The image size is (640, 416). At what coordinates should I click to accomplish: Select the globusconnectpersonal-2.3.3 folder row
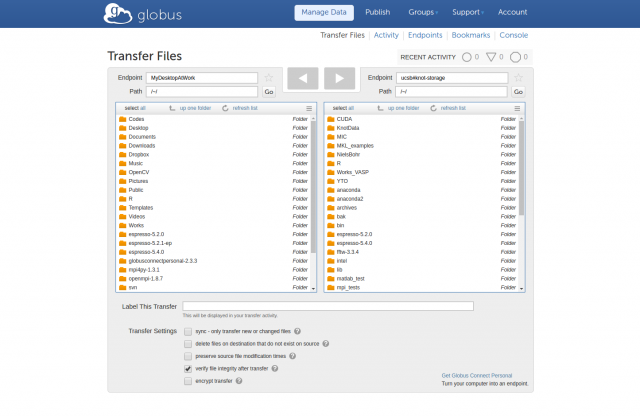coord(213,261)
